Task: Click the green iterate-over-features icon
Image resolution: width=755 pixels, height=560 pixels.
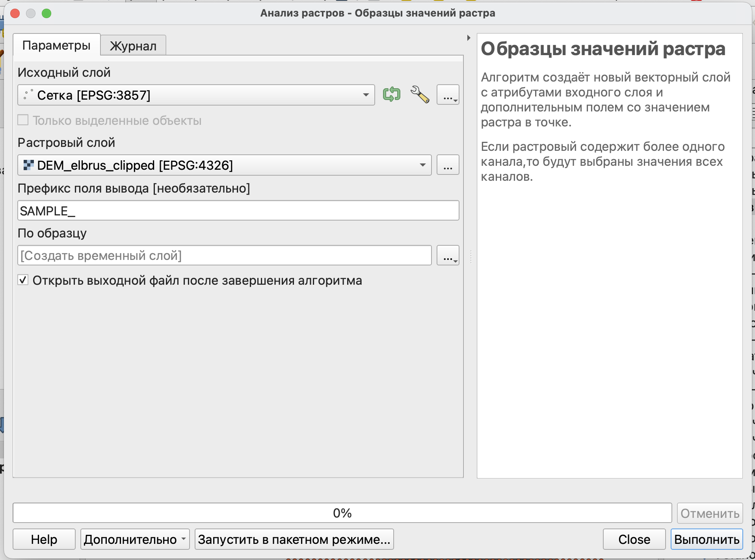Action: coord(391,95)
